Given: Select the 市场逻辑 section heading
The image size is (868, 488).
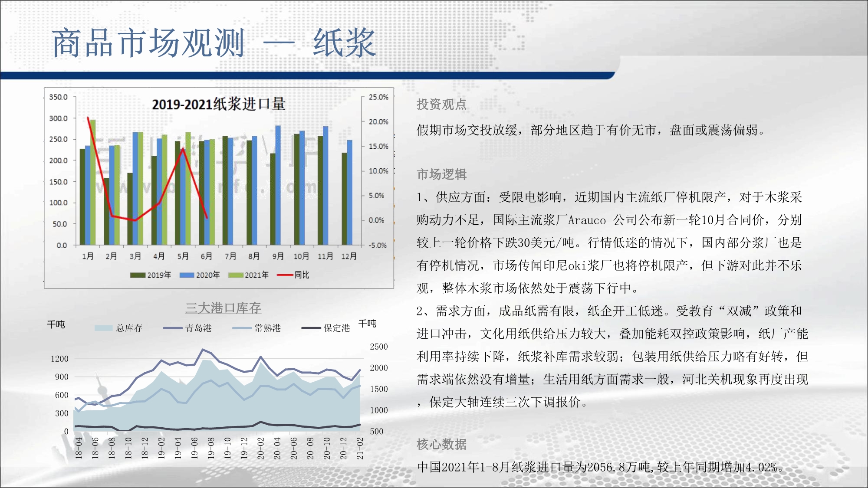Looking at the screenshot, I should point(441,174).
